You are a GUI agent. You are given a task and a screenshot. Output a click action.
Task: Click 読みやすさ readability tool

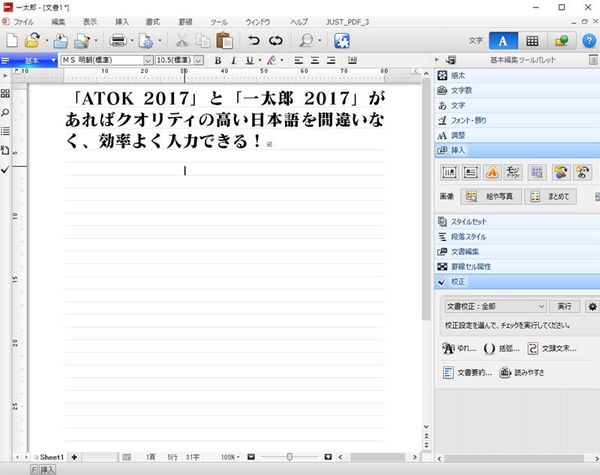click(522, 372)
